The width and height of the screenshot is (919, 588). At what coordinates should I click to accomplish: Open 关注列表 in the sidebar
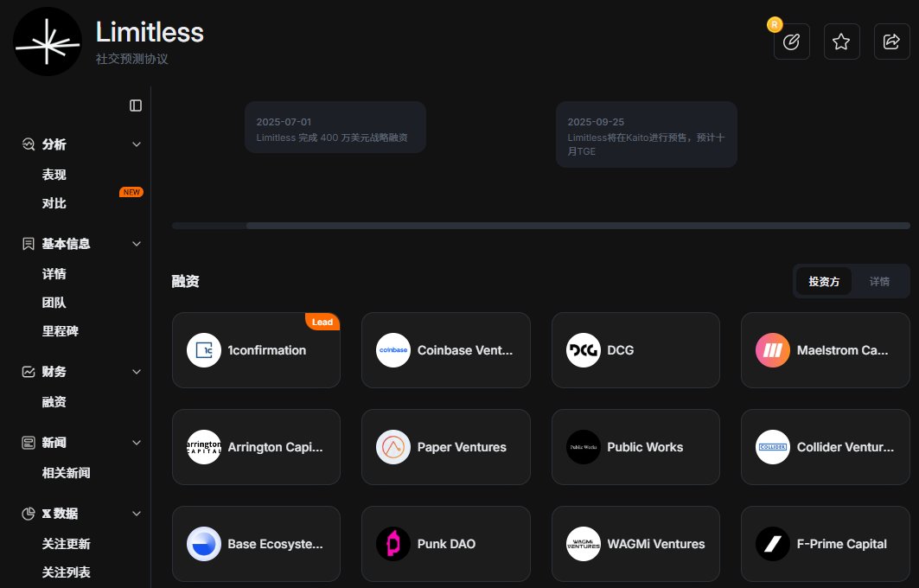[67, 572]
